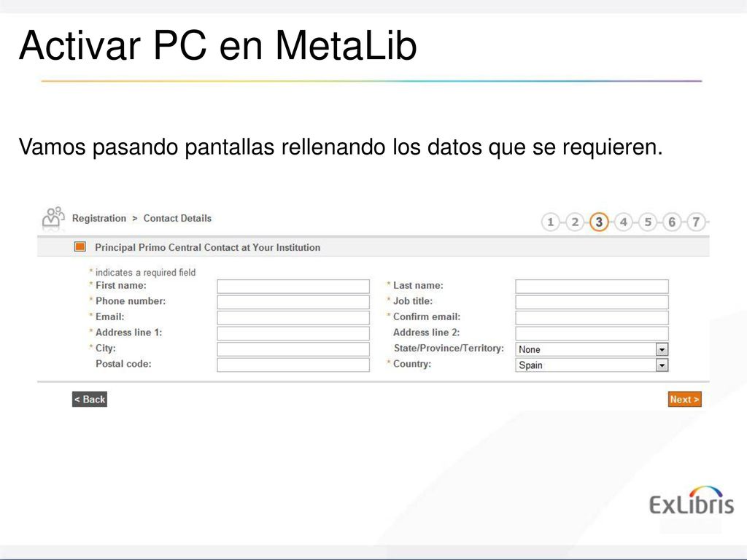The image size is (747, 560).
Task: Jump to step 7 circle
Action: (696, 222)
